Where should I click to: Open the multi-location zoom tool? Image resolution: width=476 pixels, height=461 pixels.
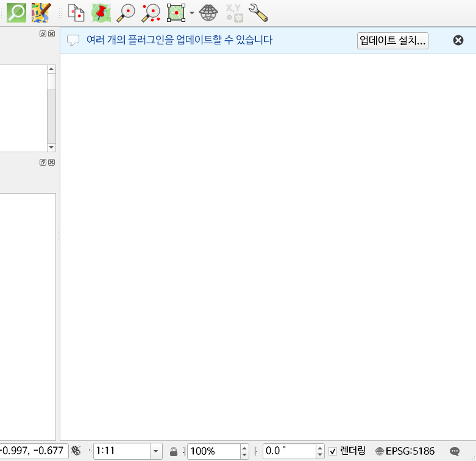pos(151,13)
